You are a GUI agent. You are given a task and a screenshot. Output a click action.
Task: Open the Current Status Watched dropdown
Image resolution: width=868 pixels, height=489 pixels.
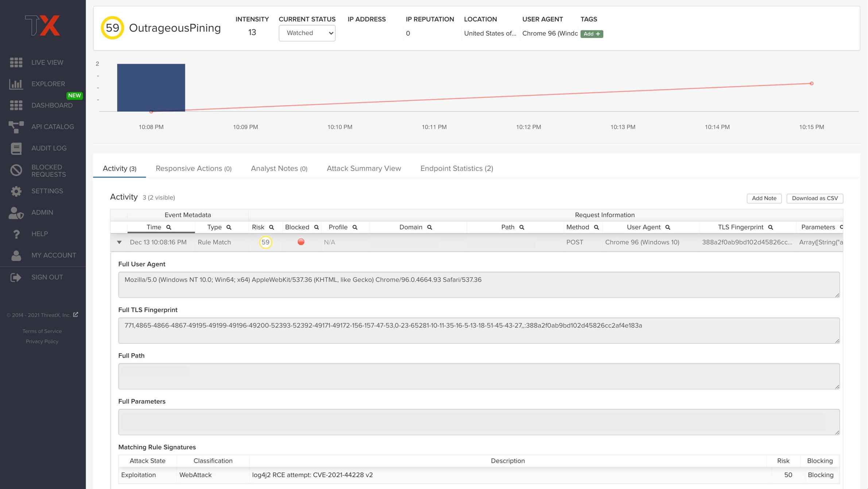307,33
